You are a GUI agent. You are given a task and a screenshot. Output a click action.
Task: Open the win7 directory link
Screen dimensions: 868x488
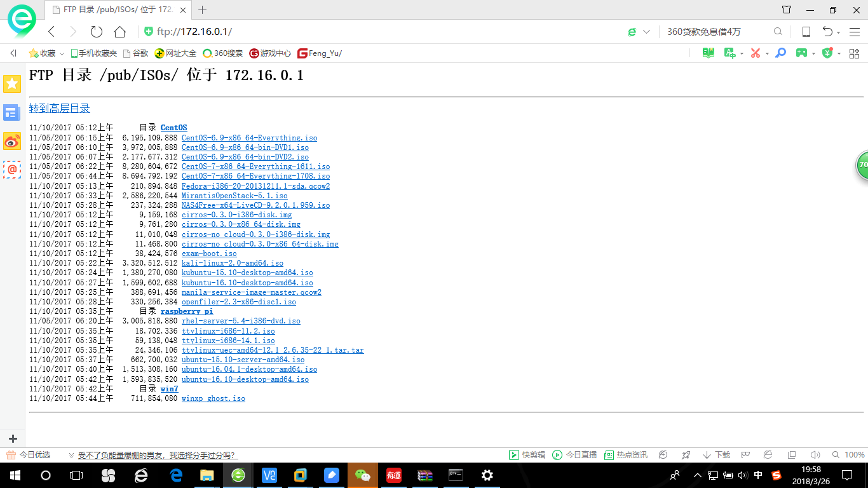click(169, 389)
